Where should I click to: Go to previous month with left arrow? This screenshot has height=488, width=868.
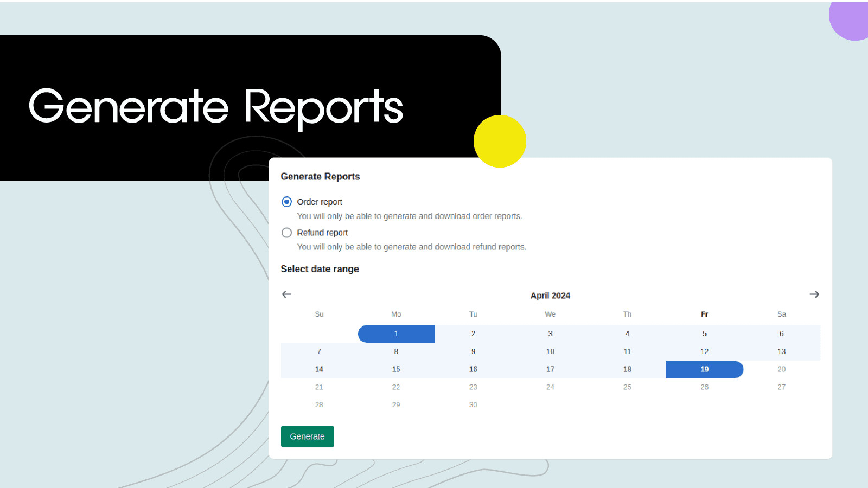pos(286,294)
